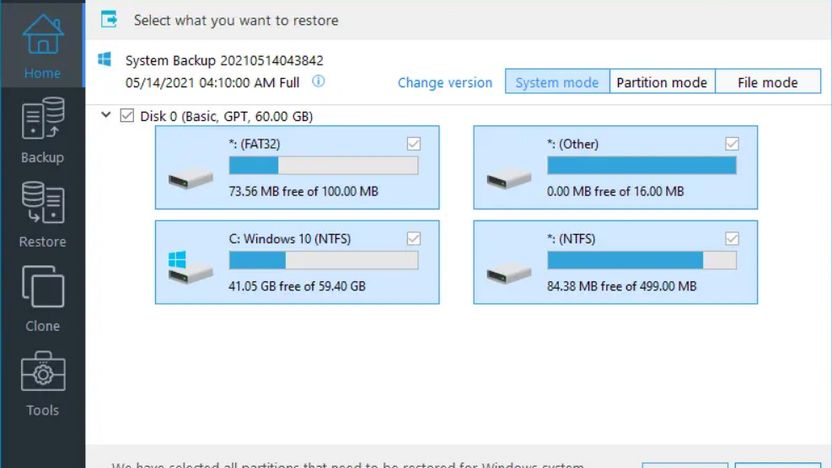Click the Change version link
The height and width of the screenshot is (468, 832).
coord(445,83)
